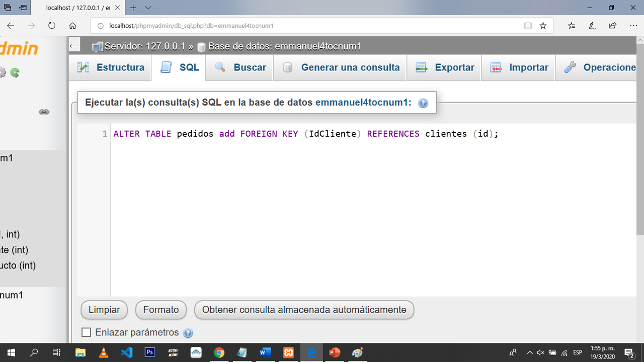Viewport: 644px width, 362px height.
Task: Click the Limpiar button
Action: click(104, 310)
